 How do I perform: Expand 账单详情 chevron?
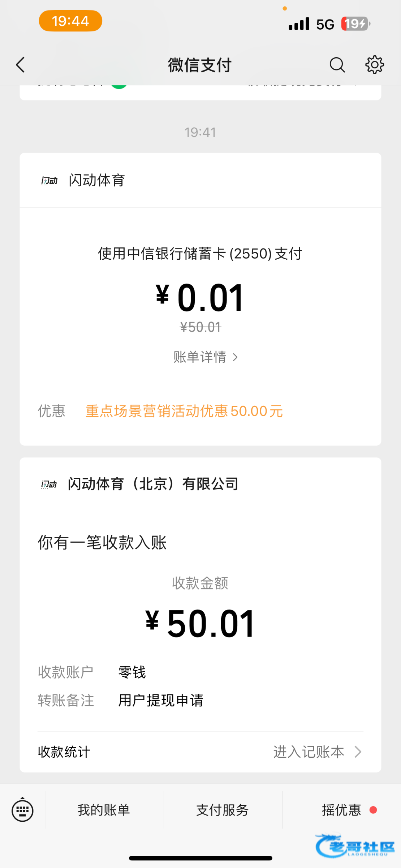235,357
